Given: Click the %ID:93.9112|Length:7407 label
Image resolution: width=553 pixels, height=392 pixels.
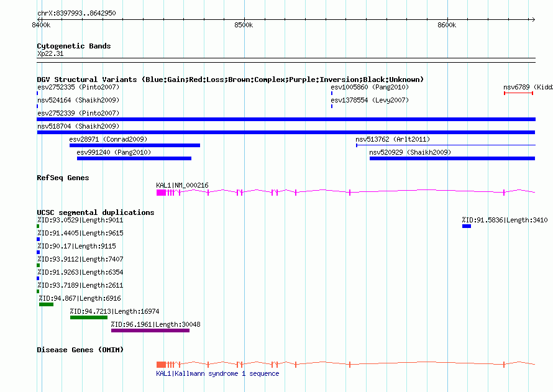Looking at the screenshot, I should click(80, 259).
